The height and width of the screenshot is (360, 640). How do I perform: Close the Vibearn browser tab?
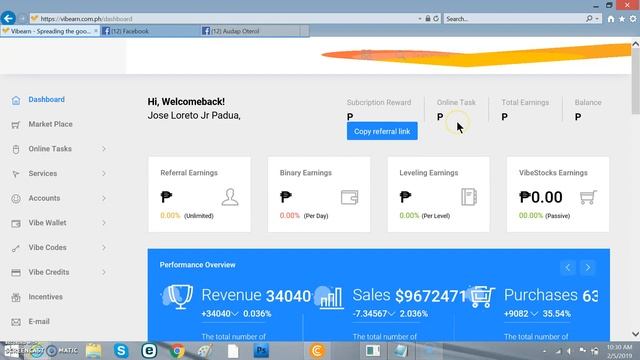(96, 31)
